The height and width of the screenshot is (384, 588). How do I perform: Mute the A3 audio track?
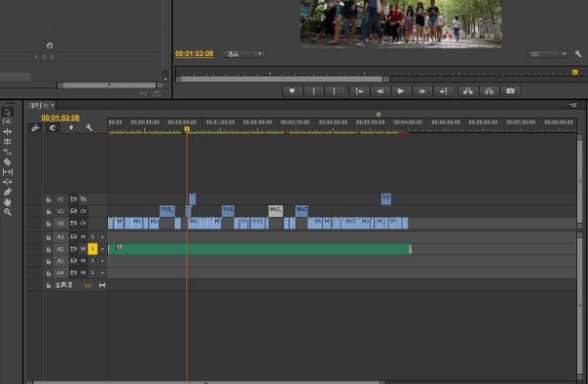click(83, 261)
